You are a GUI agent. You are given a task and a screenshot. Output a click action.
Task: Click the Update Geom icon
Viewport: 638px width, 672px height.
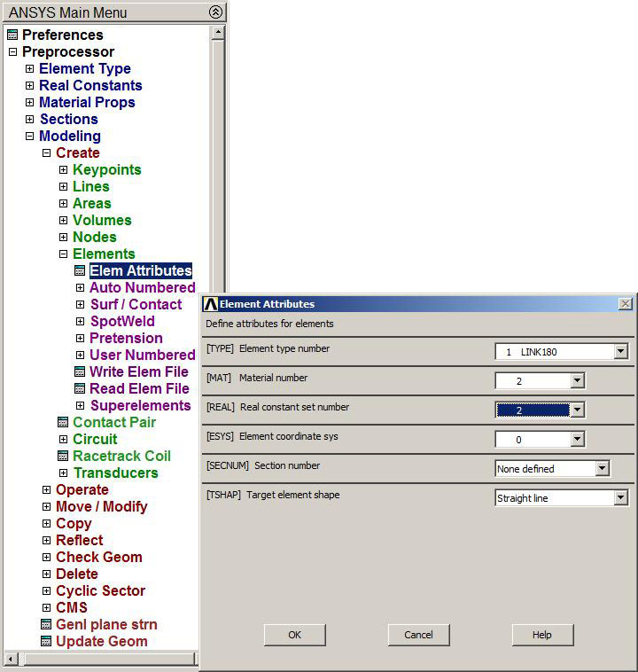click(x=46, y=642)
